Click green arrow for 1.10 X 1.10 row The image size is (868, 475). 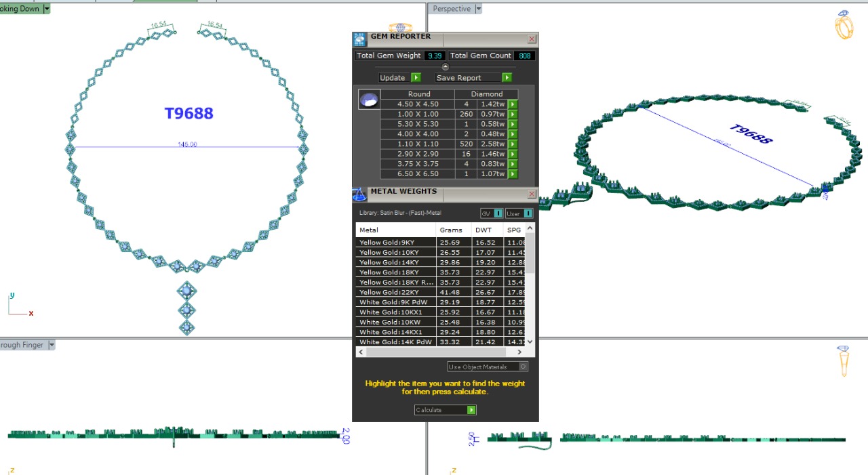coord(513,144)
